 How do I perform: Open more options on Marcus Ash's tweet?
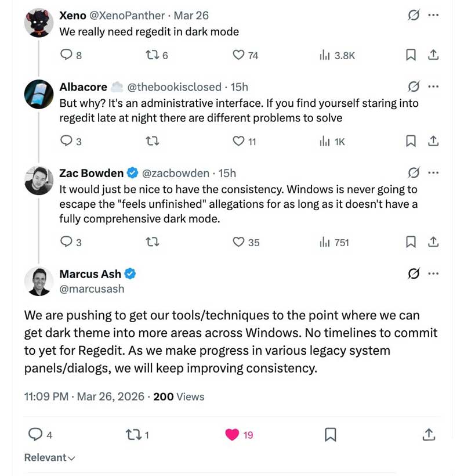tap(433, 274)
